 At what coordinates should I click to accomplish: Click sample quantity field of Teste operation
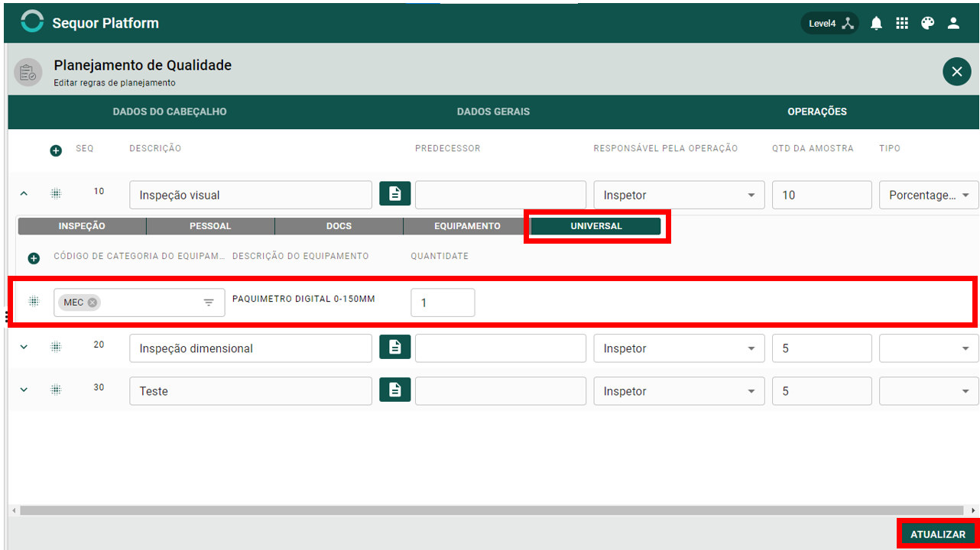[822, 391]
